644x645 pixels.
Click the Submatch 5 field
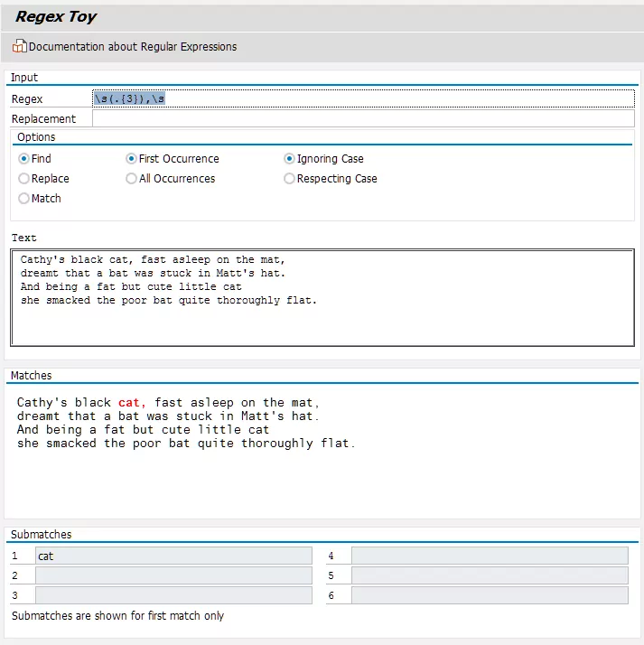pyautogui.click(x=489, y=575)
